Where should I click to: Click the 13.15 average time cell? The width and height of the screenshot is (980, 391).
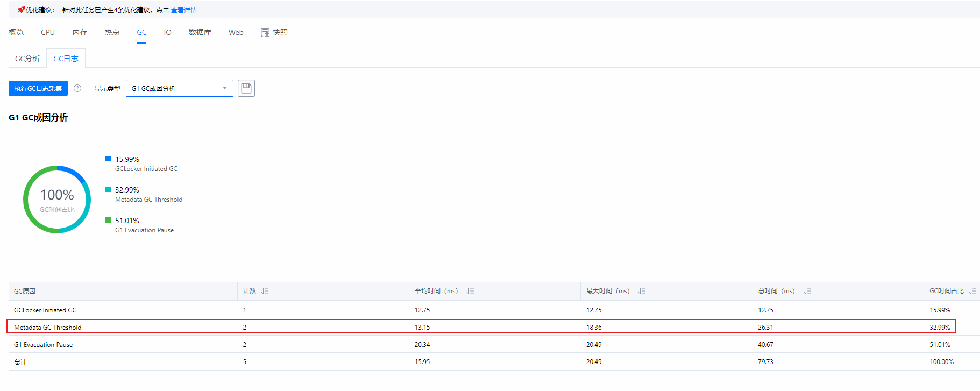[422, 328]
